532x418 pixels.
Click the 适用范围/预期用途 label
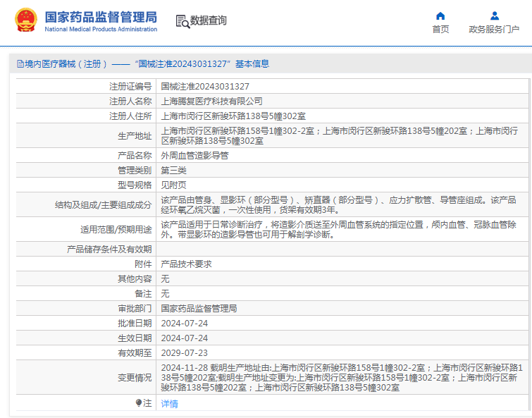tap(116, 230)
